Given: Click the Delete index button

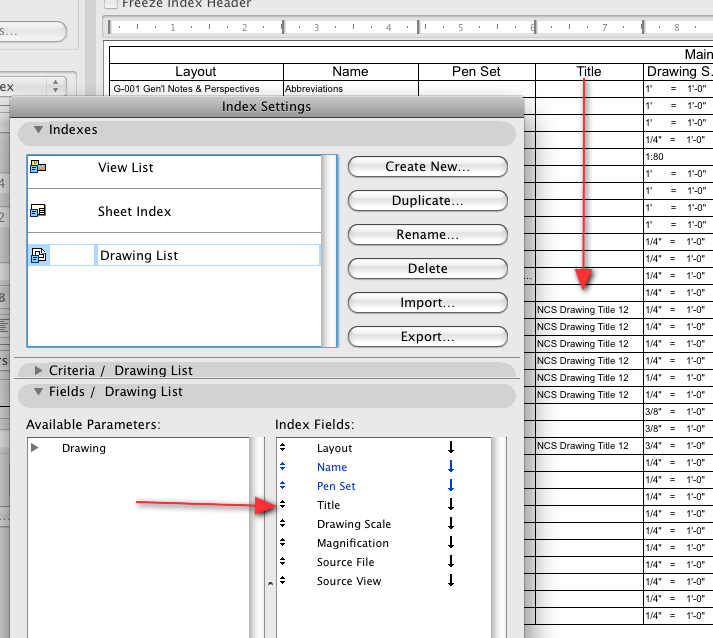Looking at the screenshot, I should click(427, 268).
